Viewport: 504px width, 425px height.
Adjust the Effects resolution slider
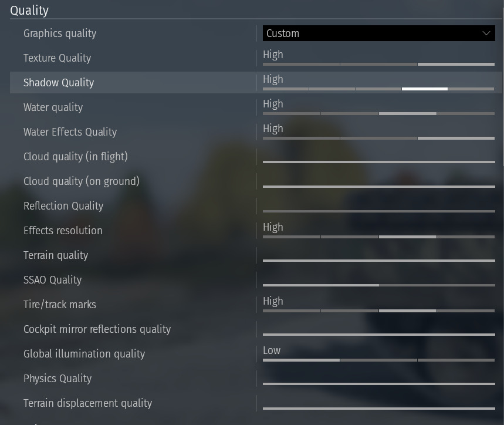pyautogui.click(x=378, y=237)
